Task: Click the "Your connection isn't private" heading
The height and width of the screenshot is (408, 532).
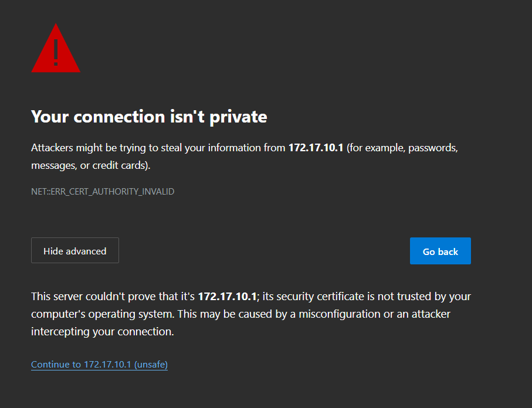Action: click(x=149, y=117)
